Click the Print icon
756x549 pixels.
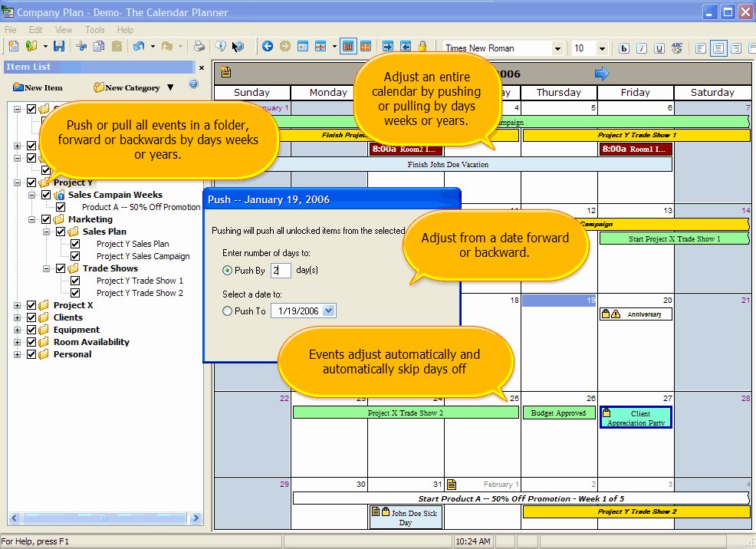pyautogui.click(x=199, y=46)
